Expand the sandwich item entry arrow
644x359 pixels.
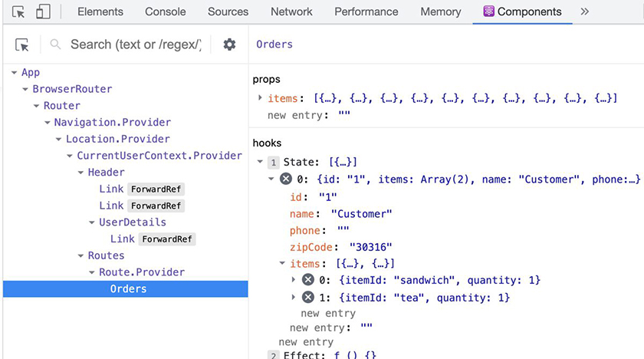click(x=293, y=280)
